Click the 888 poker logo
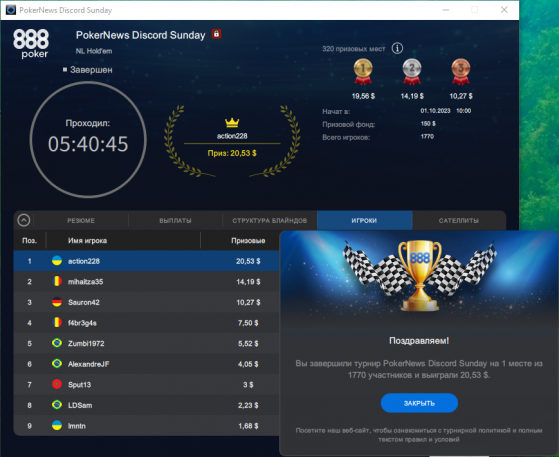The height and width of the screenshot is (457, 559). 31,43
